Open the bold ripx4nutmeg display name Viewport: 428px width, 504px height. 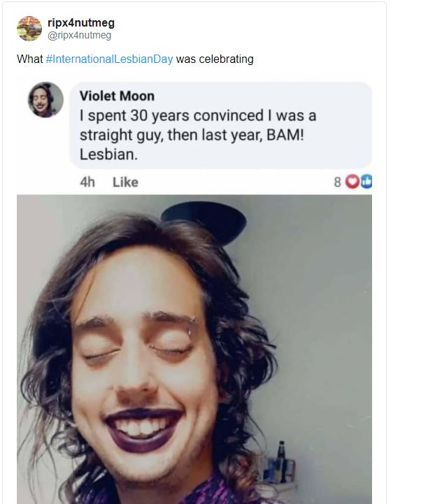coord(79,23)
